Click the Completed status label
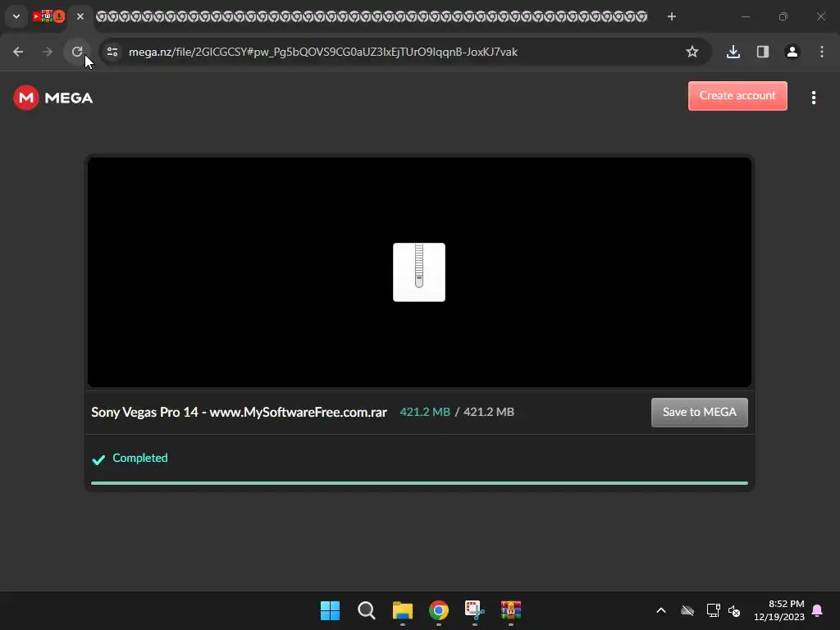This screenshot has width=840, height=630. pos(139,458)
